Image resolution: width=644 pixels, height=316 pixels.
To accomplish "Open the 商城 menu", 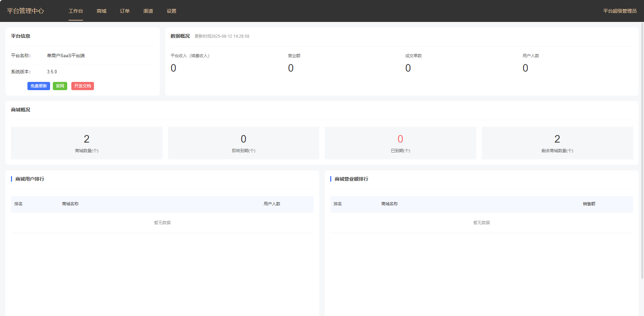I will point(102,11).
